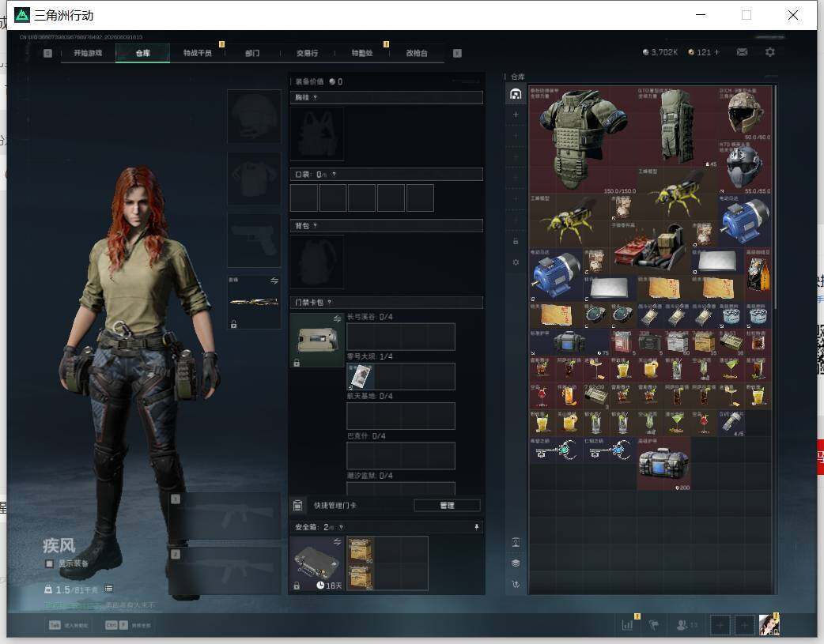Open the mail envelope icon

(742, 52)
